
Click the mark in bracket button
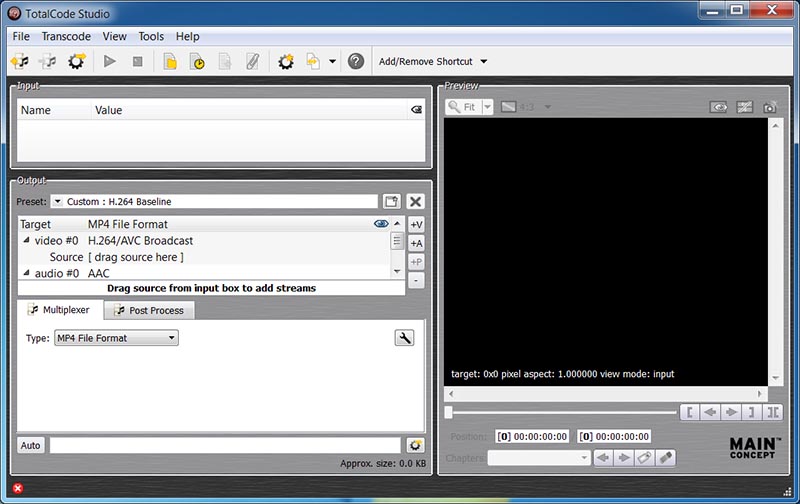[690, 412]
